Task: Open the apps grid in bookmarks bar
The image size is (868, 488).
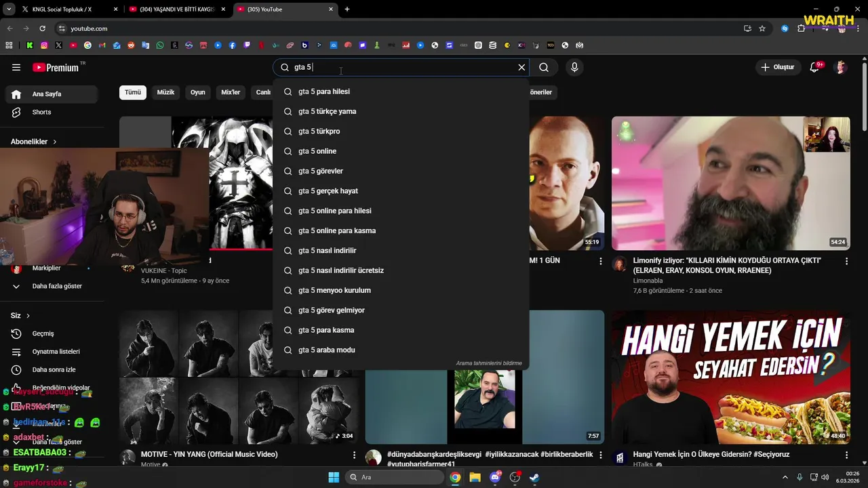Action: click(x=9, y=45)
